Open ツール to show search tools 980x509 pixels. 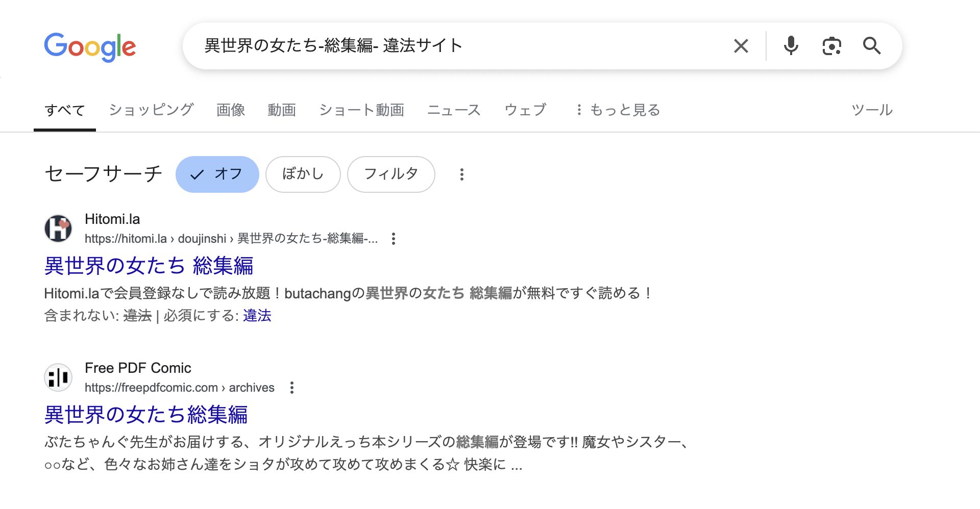pyautogui.click(x=872, y=109)
